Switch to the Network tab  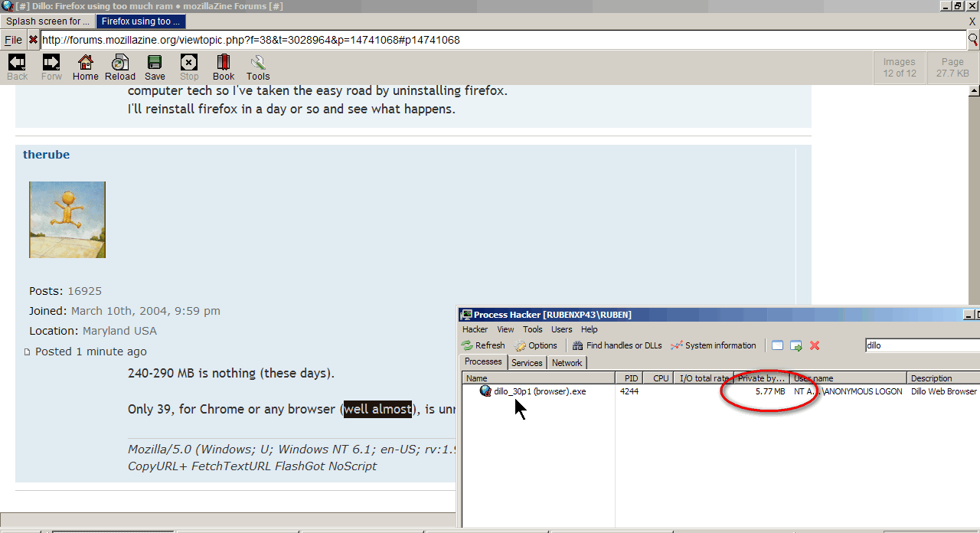click(x=567, y=363)
